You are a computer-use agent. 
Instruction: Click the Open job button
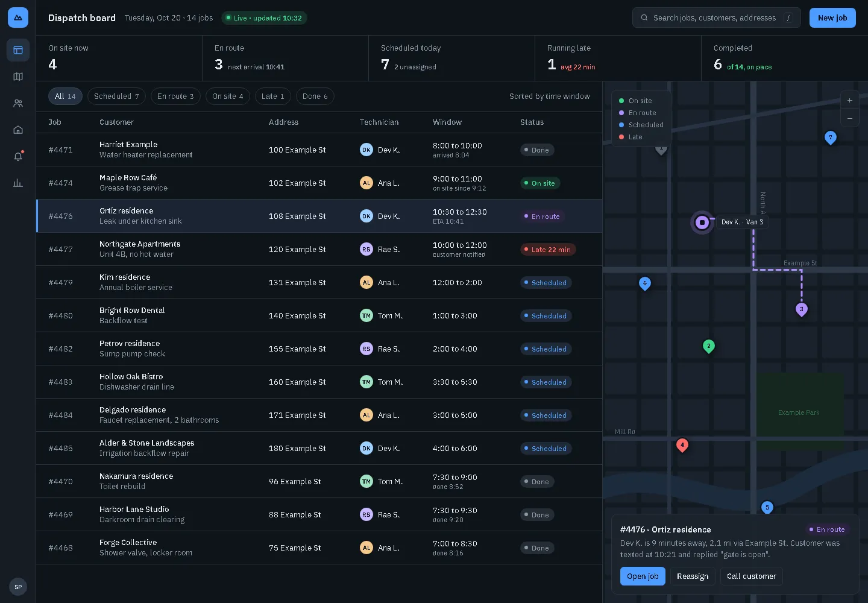tap(643, 576)
